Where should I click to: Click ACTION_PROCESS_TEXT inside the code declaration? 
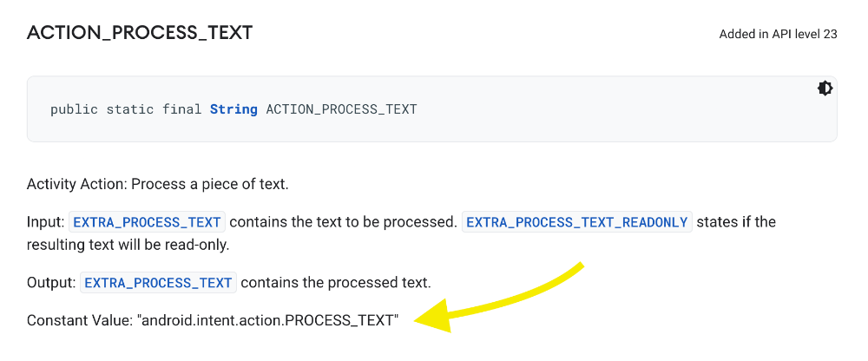coord(341,109)
